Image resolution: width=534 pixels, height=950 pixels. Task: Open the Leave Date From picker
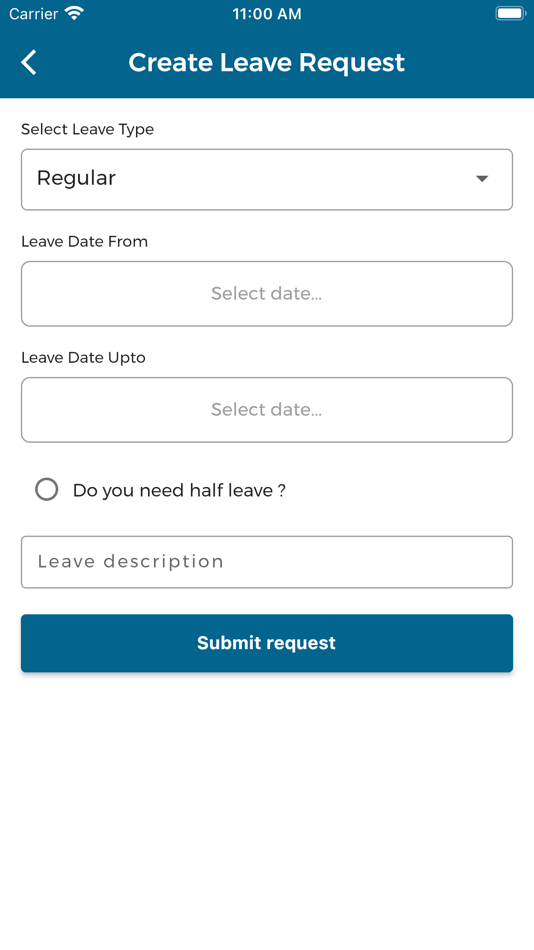267,294
